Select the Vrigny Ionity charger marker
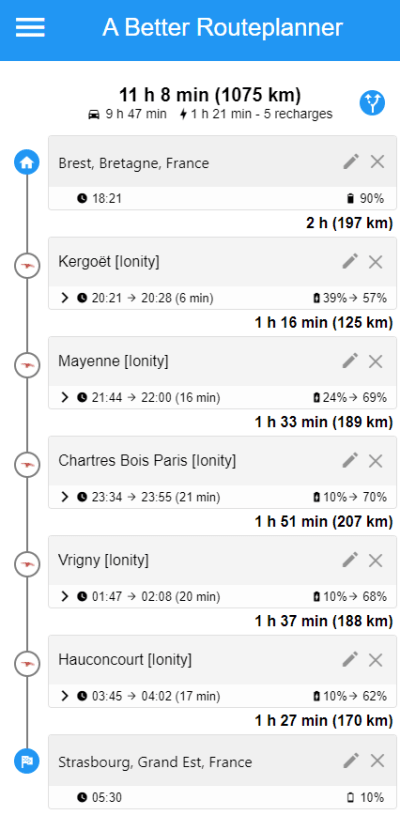Image resolution: width=400 pixels, height=815 pixels. tap(26, 564)
